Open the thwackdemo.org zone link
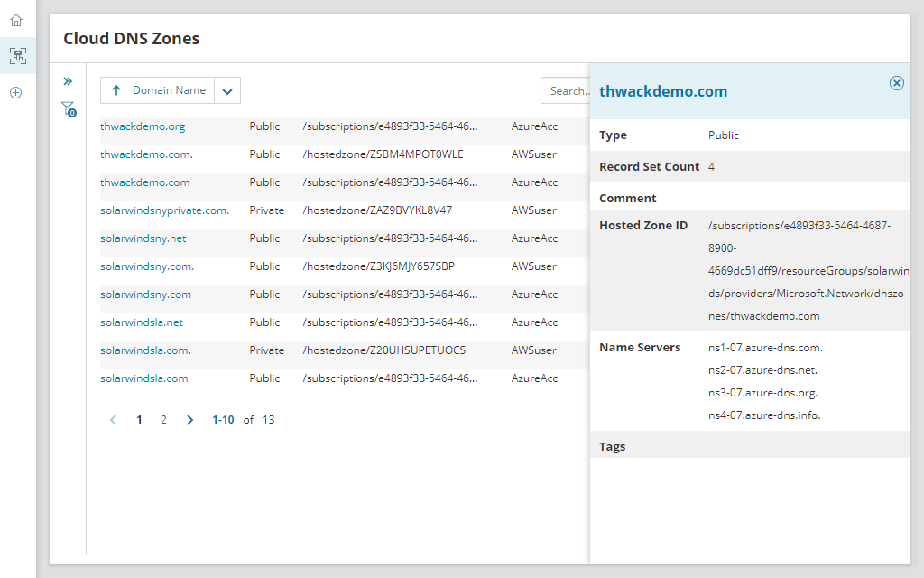924x578 pixels. click(142, 126)
